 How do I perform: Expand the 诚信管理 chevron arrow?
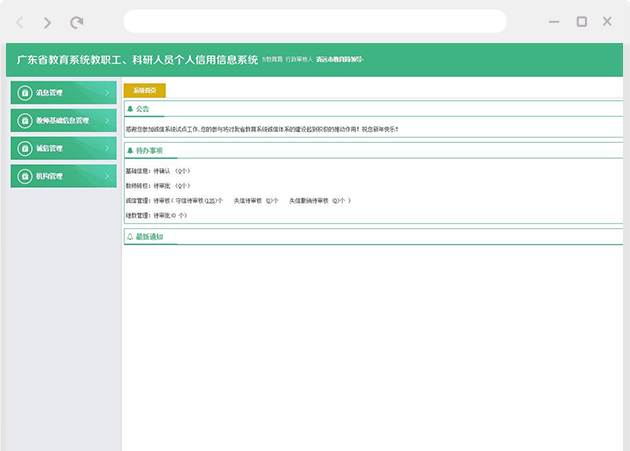(107, 148)
